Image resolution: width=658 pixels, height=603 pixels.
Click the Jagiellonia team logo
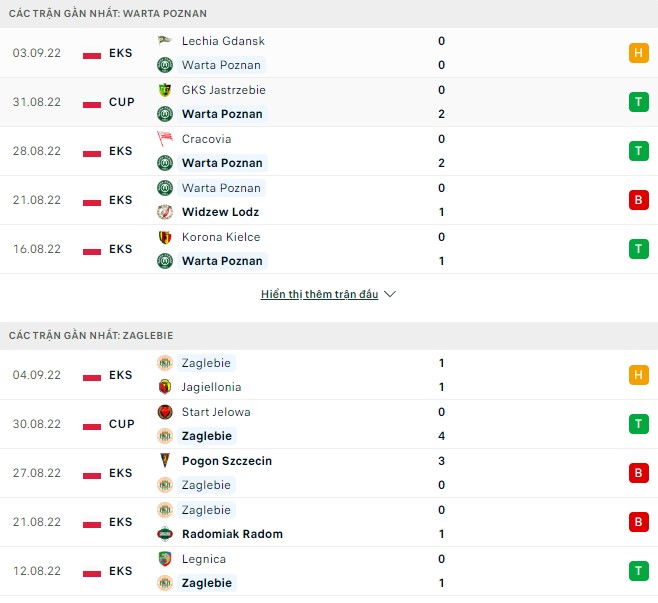tap(165, 387)
